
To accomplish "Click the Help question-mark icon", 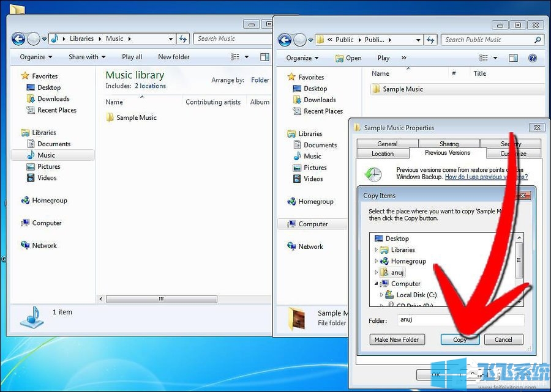I will 532,58.
